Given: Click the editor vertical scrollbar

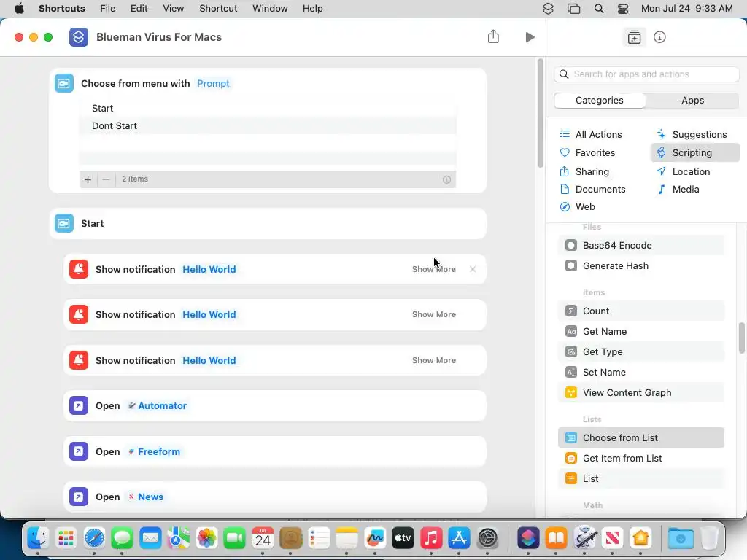Looking at the screenshot, I should [541, 113].
